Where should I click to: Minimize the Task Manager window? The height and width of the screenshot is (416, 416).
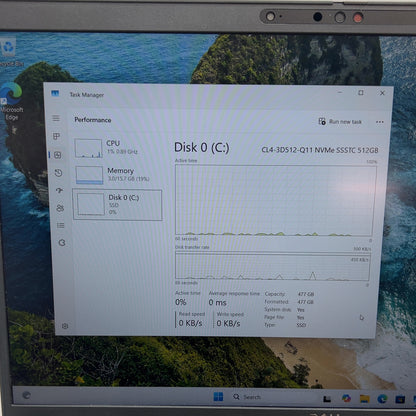340,92
